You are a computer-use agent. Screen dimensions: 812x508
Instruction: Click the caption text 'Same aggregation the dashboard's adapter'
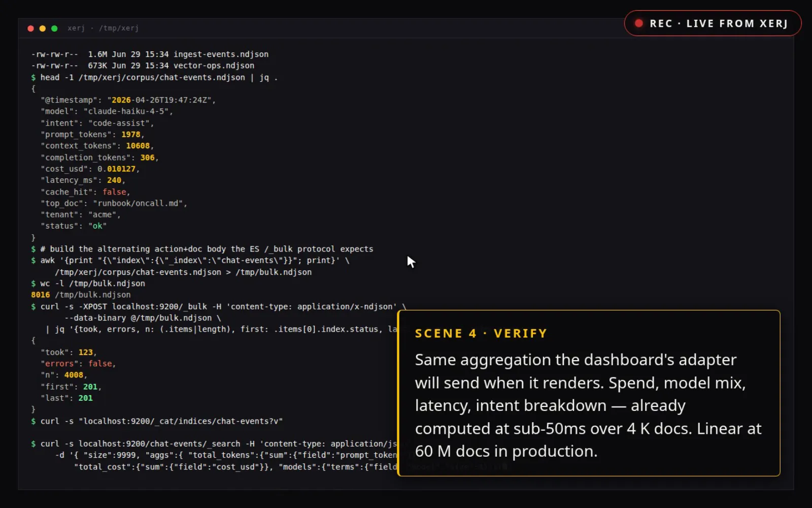click(x=576, y=360)
